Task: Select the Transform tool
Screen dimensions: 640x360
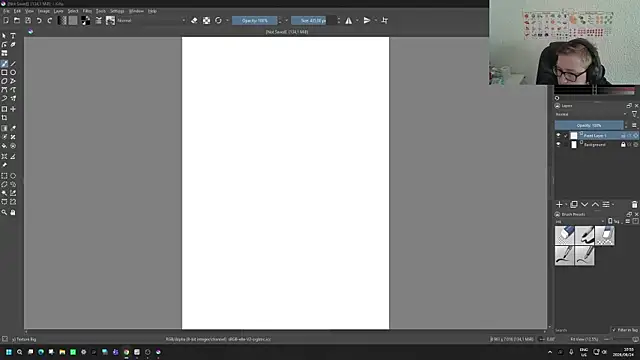Action: pos(4,109)
